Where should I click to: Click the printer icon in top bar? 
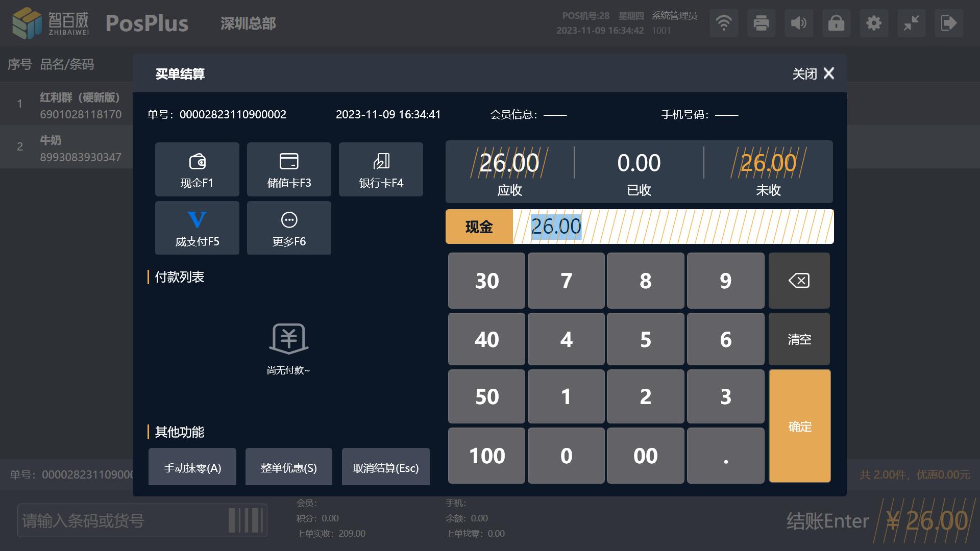click(761, 23)
